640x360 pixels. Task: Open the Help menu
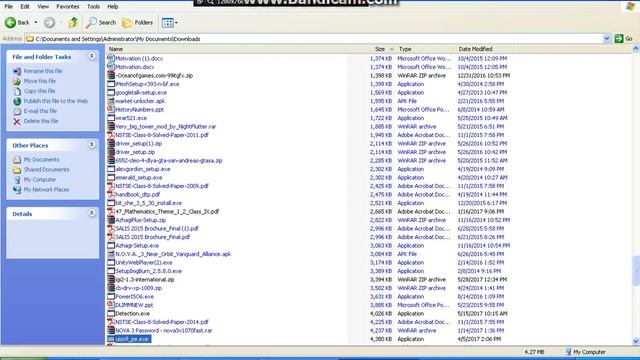113,7
